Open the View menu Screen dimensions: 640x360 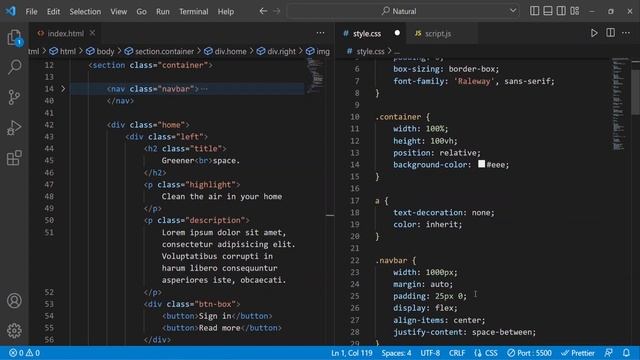118,11
